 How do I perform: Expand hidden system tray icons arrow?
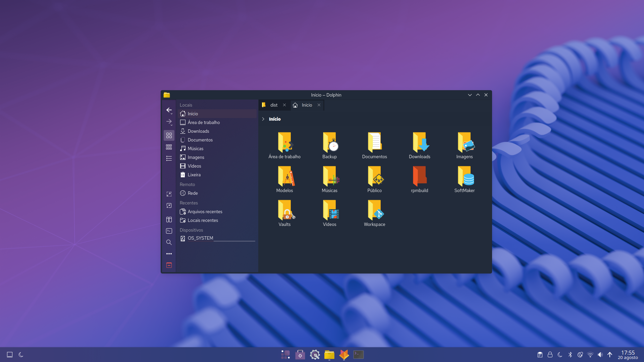pyautogui.click(x=610, y=355)
